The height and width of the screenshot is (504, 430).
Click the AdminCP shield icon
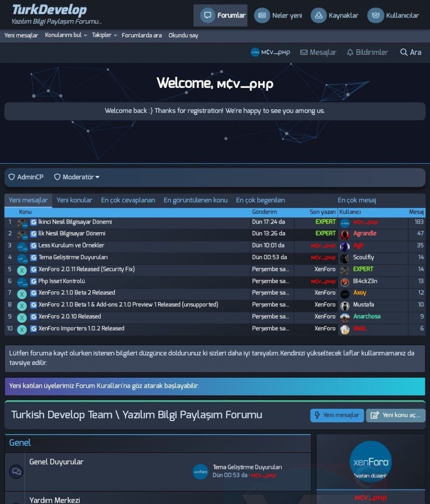pos(12,177)
